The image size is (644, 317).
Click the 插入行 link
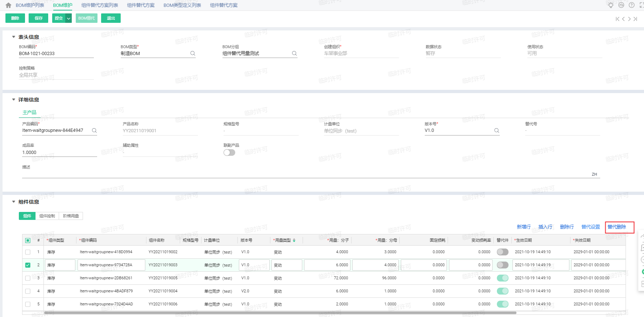545,227
